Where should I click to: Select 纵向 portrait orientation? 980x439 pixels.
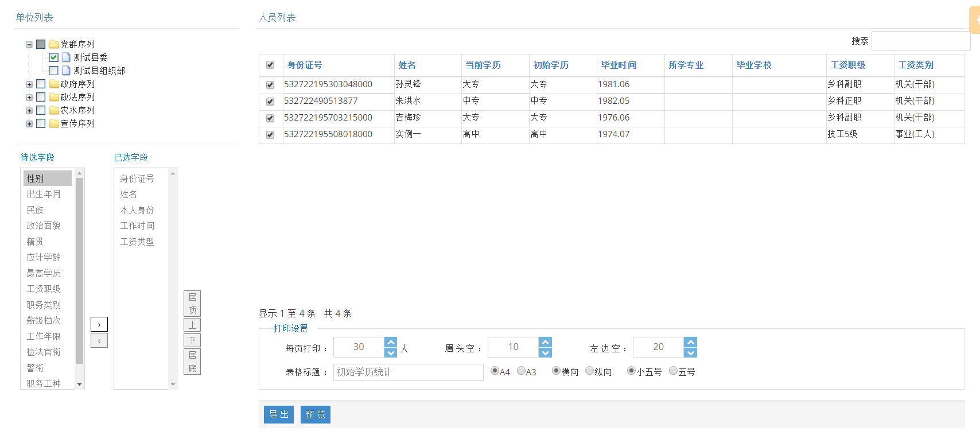click(x=589, y=371)
